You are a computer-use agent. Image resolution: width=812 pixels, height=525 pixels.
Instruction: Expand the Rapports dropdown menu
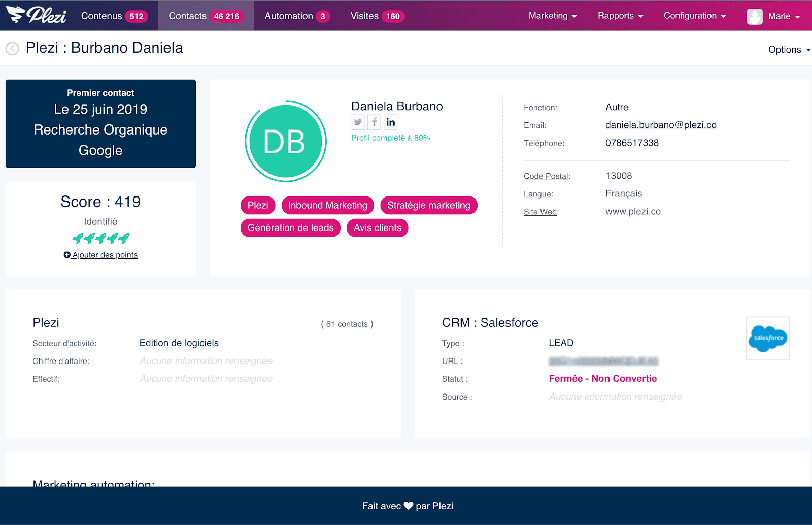[620, 16]
